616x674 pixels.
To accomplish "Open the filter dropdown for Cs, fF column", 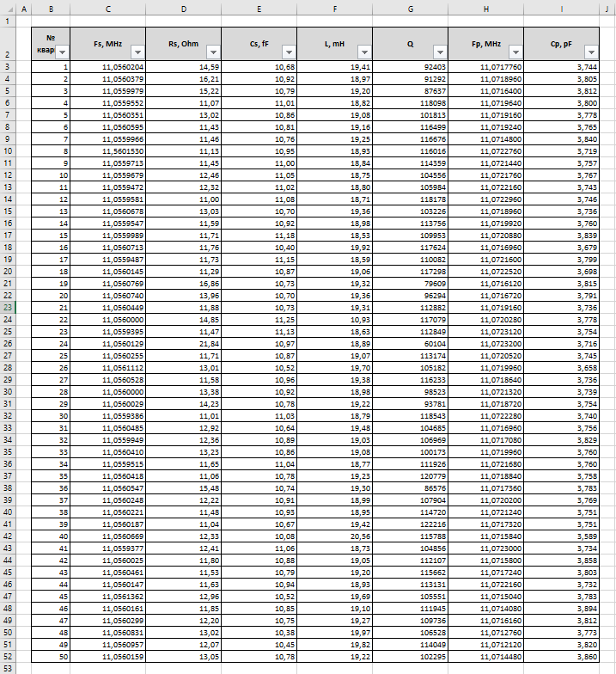I will click(x=289, y=52).
